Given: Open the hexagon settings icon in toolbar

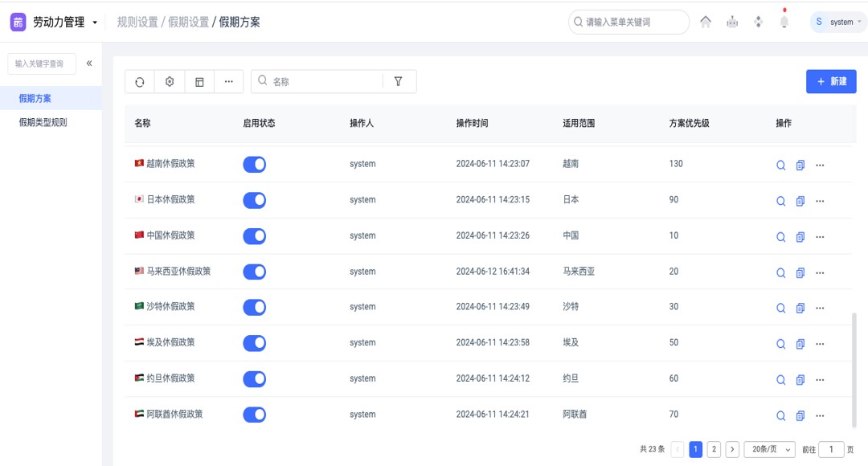Looking at the screenshot, I should pyautogui.click(x=170, y=82).
